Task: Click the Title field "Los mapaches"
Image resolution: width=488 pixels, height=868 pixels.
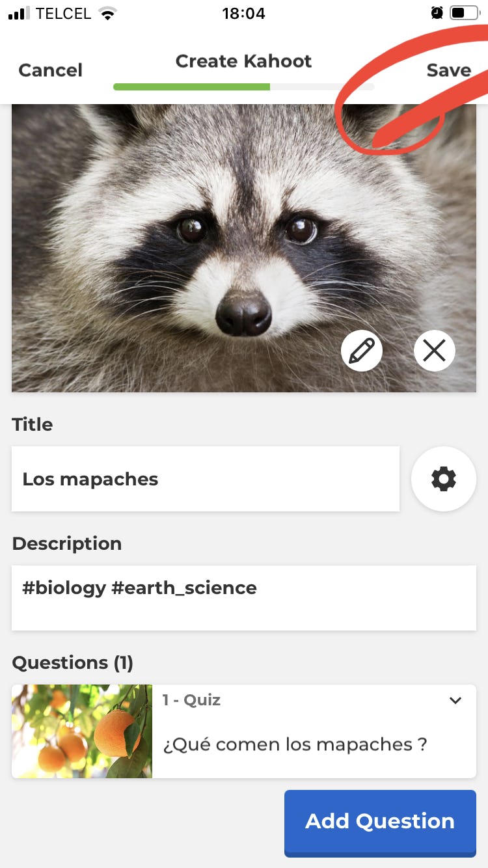Action: coord(205,479)
